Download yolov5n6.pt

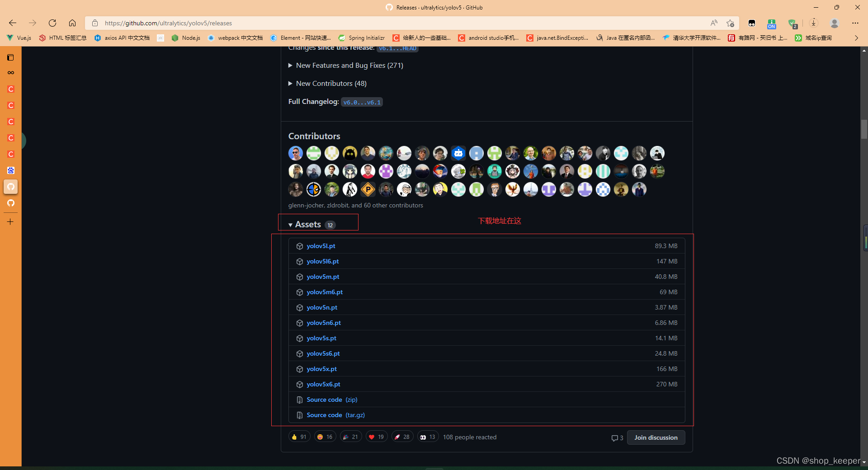pyautogui.click(x=324, y=323)
